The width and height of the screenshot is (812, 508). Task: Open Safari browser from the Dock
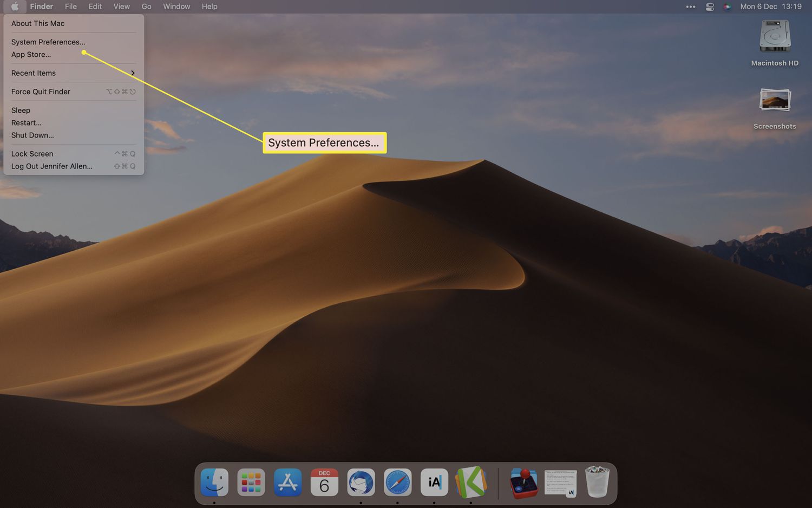tap(397, 482)
